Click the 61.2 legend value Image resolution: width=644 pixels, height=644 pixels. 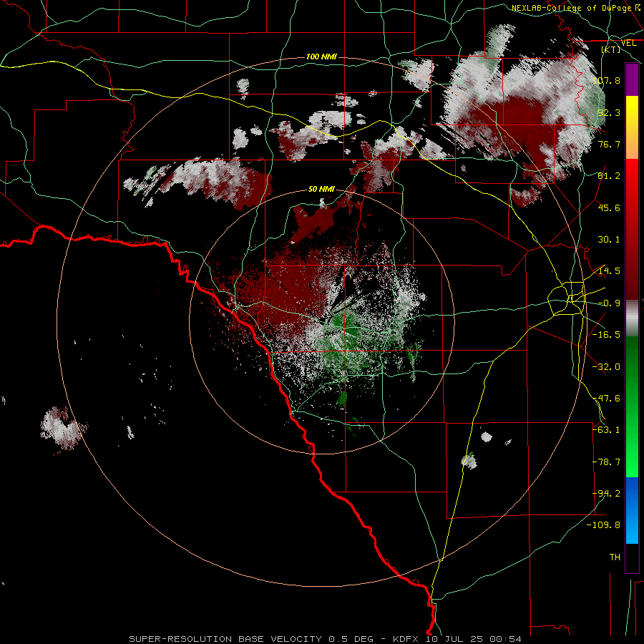coord(609,176)
